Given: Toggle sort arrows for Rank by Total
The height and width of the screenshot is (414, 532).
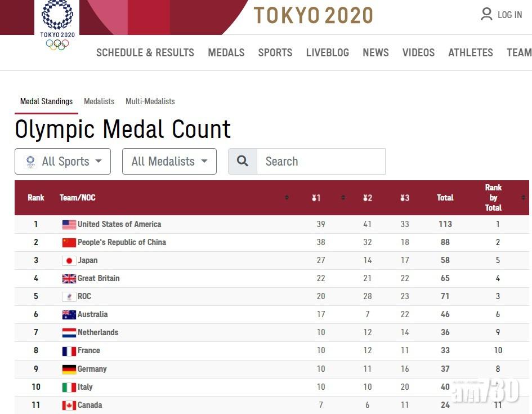Looking at the screenshot, I should coord(523,198).
